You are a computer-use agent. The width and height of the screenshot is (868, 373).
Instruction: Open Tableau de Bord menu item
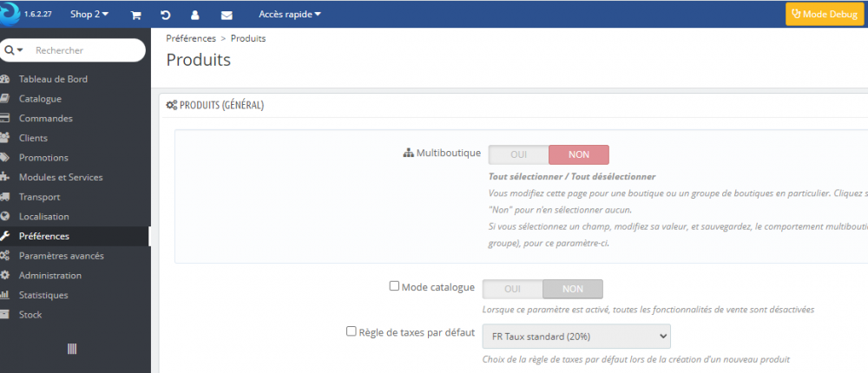point(53,79)
